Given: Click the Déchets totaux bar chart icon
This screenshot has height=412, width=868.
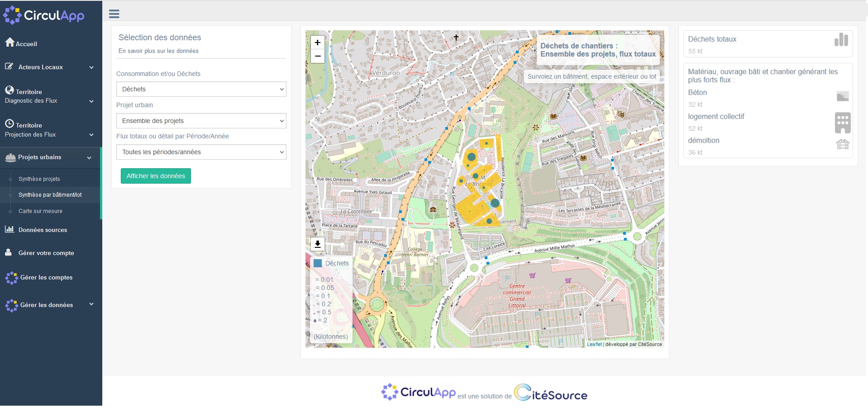Looking at the screenshot, I should (841, 40).
